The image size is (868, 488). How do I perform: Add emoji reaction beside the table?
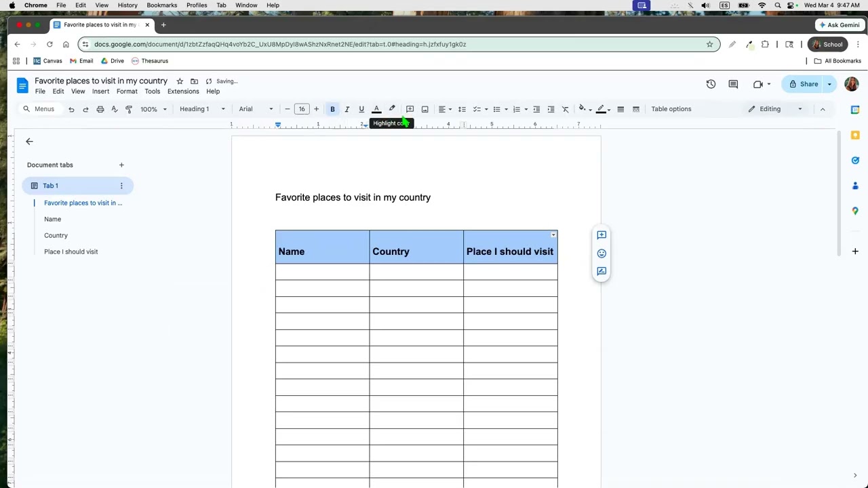tap(601, 253)
